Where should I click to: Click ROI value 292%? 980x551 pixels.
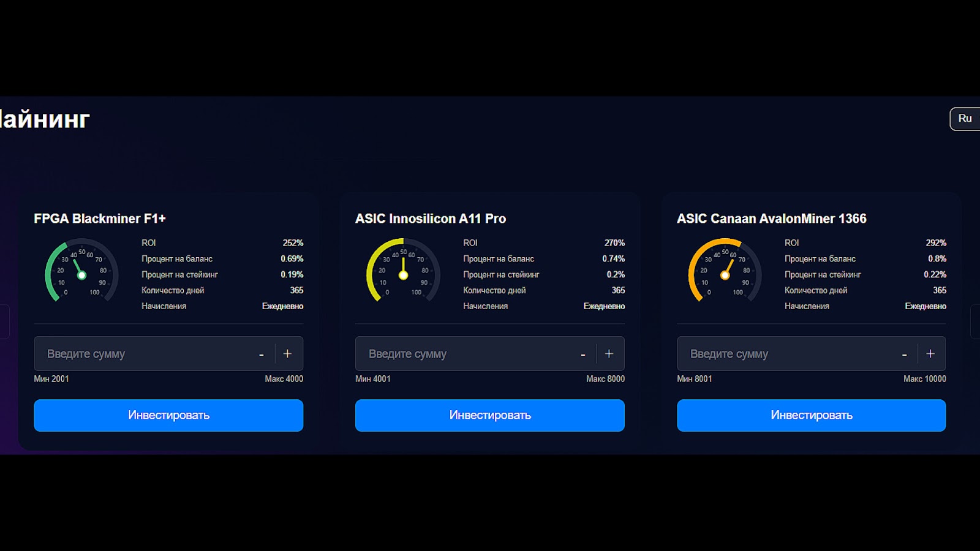(x=936, y=243)
